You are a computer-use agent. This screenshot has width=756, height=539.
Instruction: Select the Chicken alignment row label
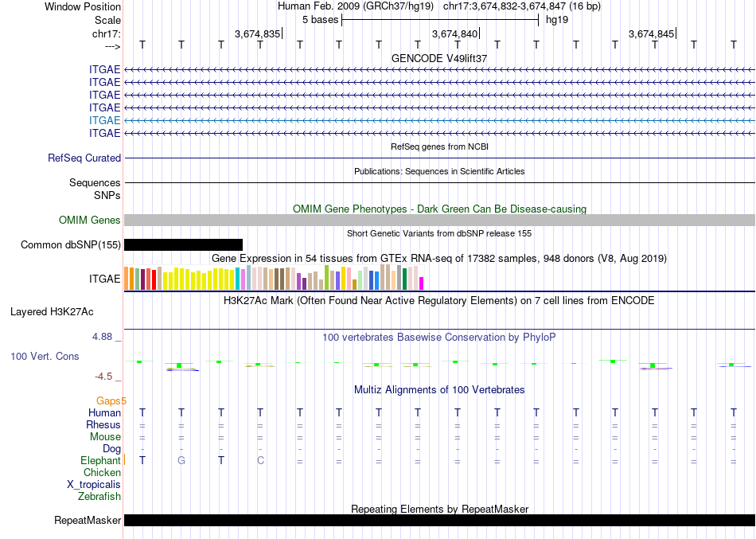pos(102,472)
